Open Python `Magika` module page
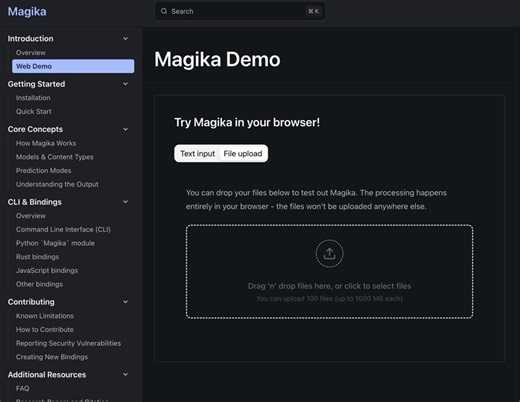 55,243
